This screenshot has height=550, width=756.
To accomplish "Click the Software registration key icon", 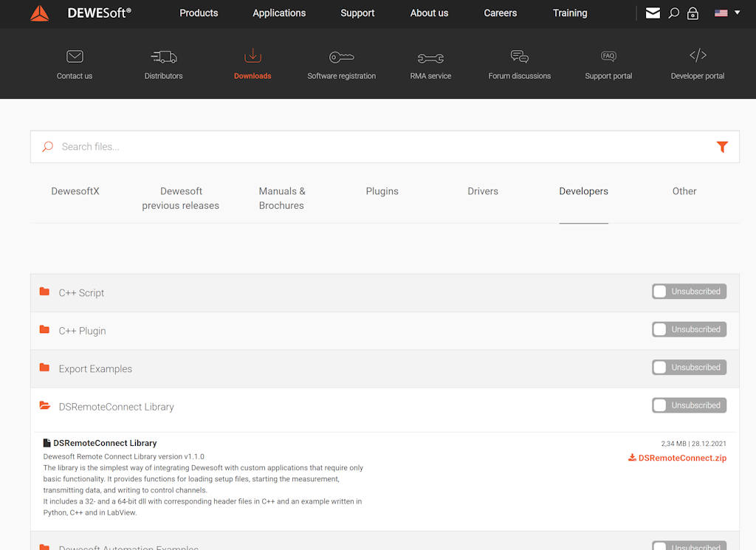I will click(x=341, y=58).
